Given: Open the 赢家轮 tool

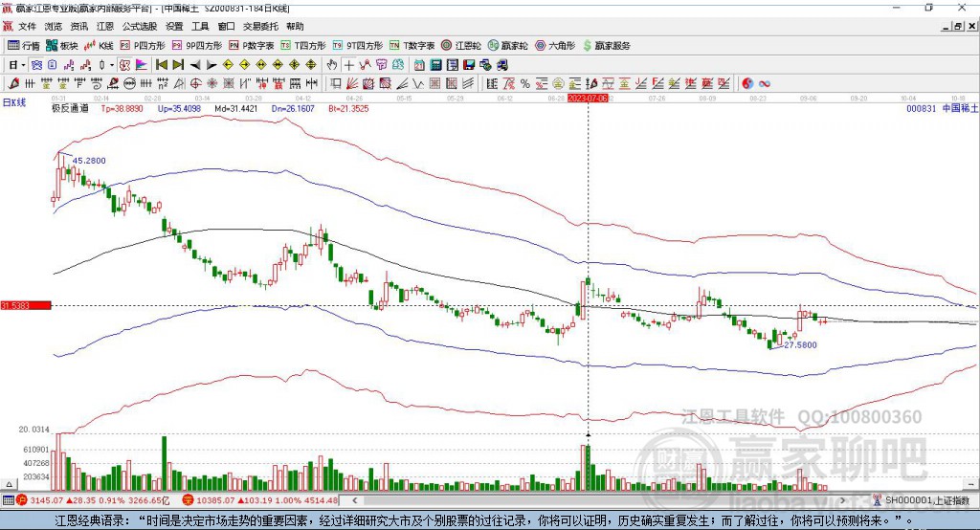Looking at the screenshot, I should tap(507, 46).
